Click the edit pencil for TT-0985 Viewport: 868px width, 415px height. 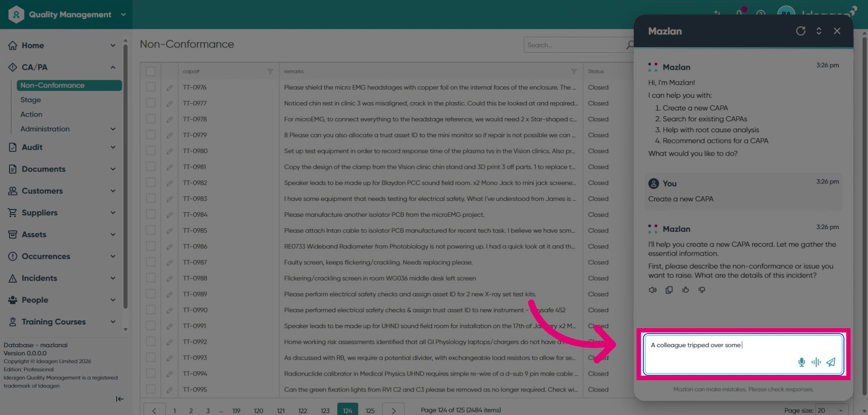170,231
